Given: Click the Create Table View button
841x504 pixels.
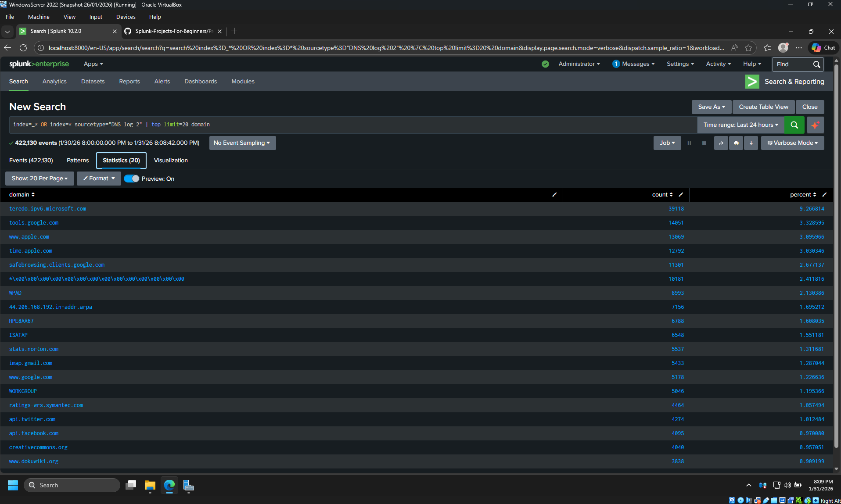Looking at the screenshot, I should tap(763, 107).
